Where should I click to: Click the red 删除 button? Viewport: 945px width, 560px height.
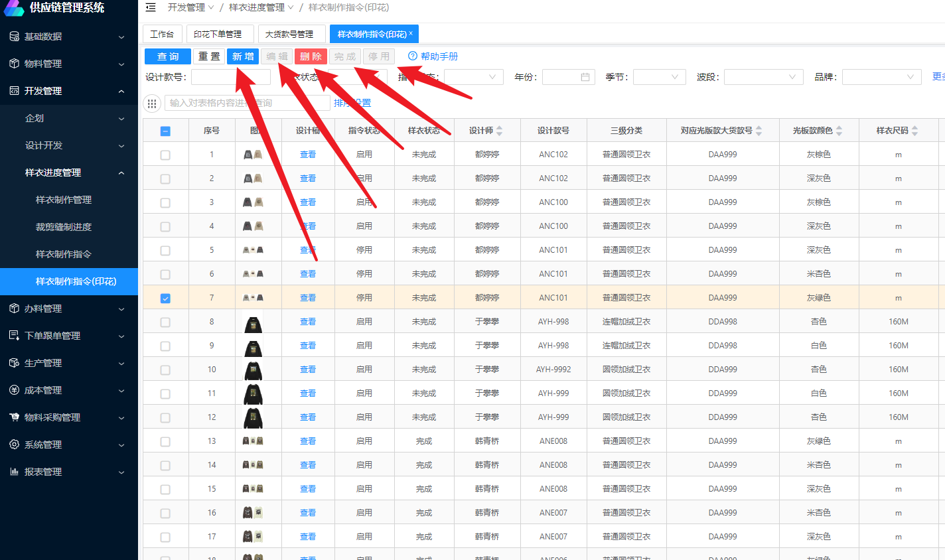tap(311, 56)
